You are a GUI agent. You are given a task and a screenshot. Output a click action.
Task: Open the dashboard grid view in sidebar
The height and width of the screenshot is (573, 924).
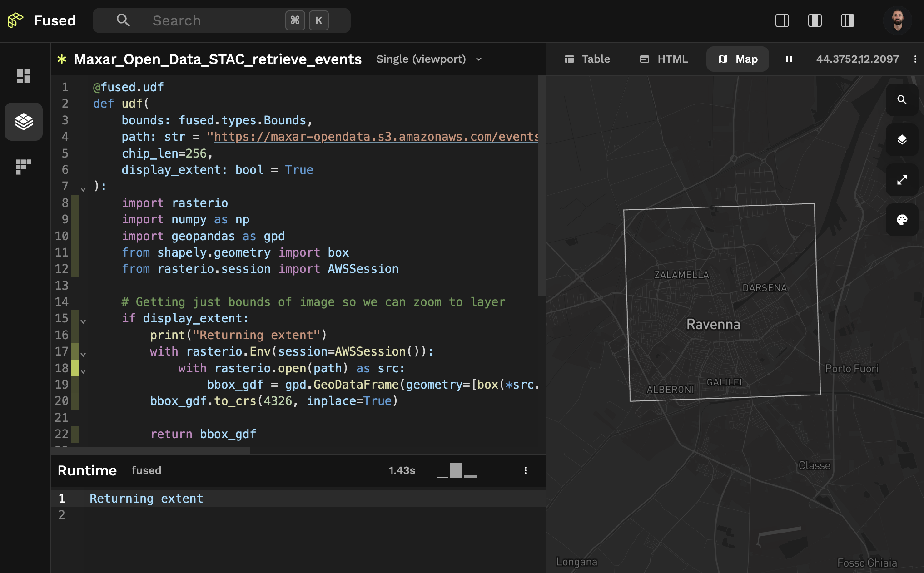(23, 76)
